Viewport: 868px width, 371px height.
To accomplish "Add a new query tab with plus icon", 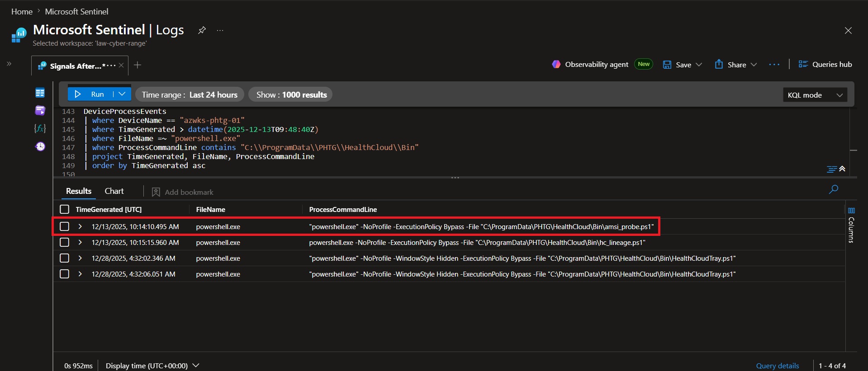I will pyautogui.click(x=138, y=65).
